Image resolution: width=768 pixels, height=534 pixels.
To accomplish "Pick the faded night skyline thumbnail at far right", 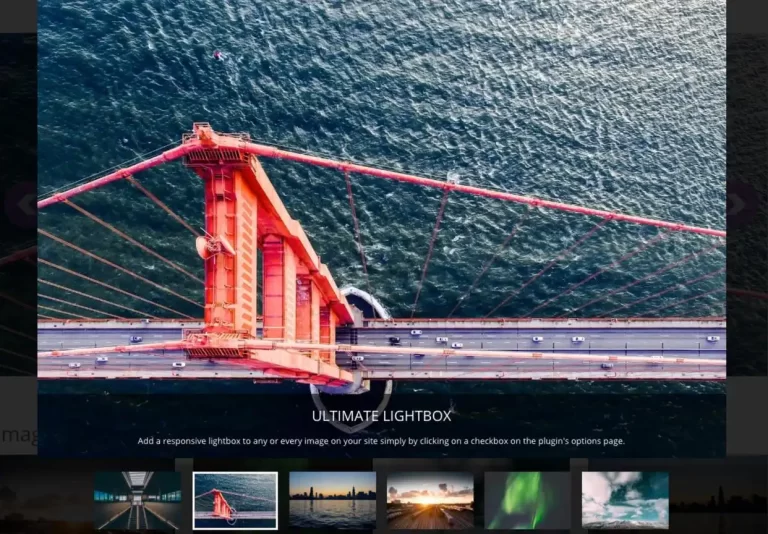I will pyautogui.click(x=718, y=500).
